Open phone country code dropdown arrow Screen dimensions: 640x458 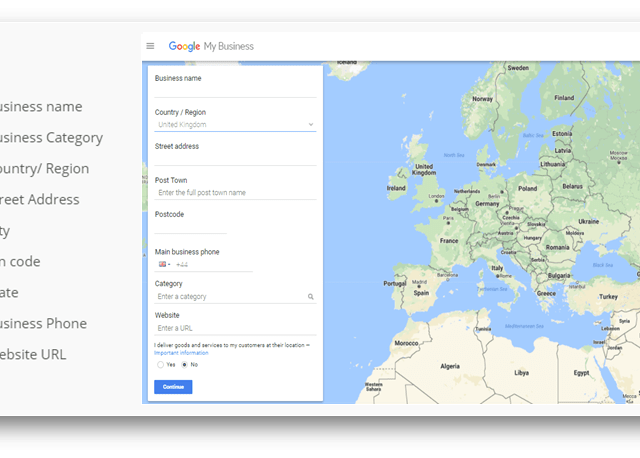169,265
